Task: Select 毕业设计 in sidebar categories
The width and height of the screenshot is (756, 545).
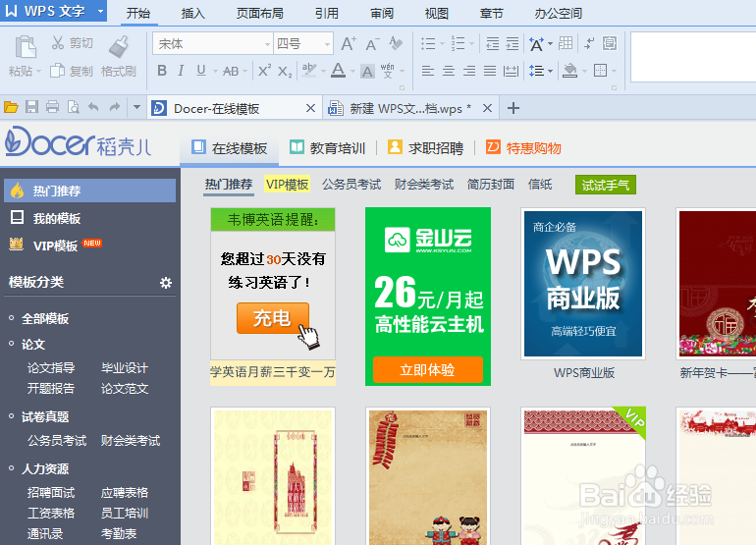Action: [x=125, y=368]
